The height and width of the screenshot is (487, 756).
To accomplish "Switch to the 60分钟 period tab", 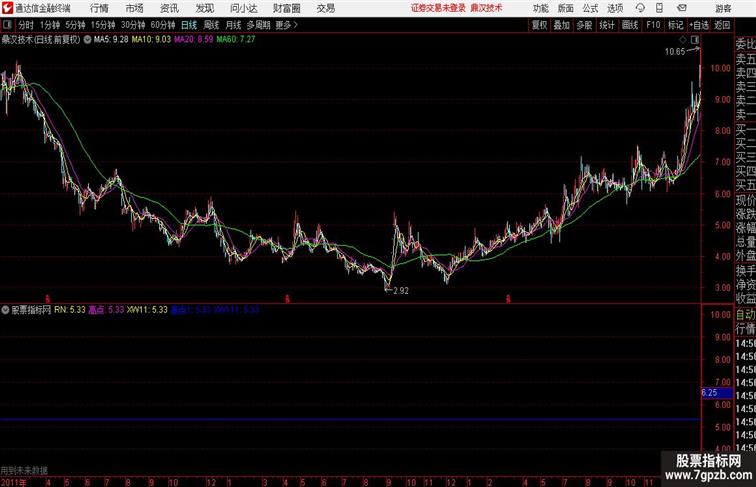I will [x=163, y=25].
